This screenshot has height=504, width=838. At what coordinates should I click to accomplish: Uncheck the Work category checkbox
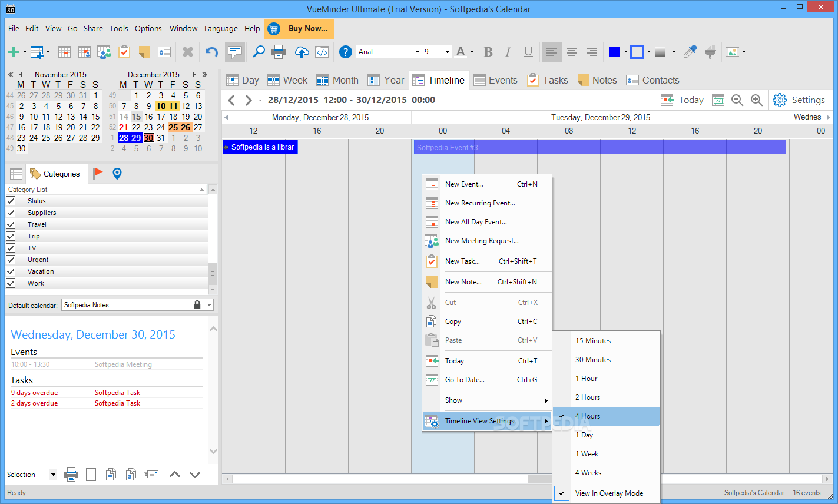point(11,283)
